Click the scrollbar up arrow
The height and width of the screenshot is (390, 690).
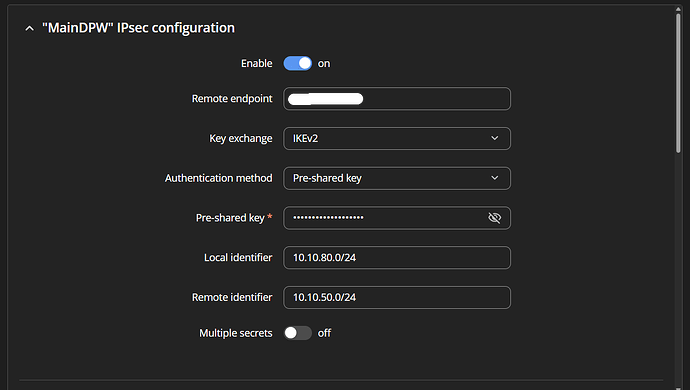(x=678, y=8)
